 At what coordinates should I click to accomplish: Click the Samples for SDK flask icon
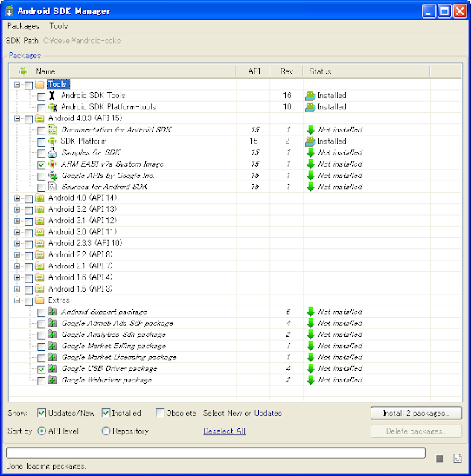click(52, 152)
